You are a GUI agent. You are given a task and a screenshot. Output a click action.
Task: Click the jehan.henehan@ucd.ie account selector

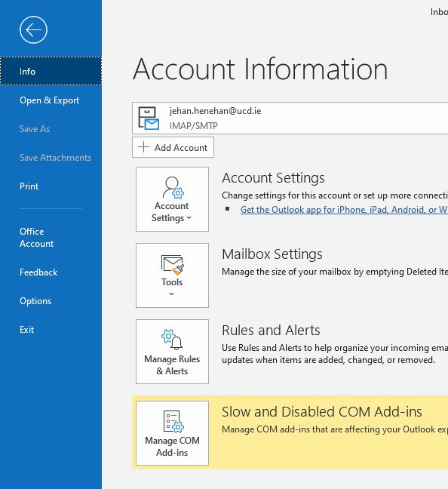point(290,118)
